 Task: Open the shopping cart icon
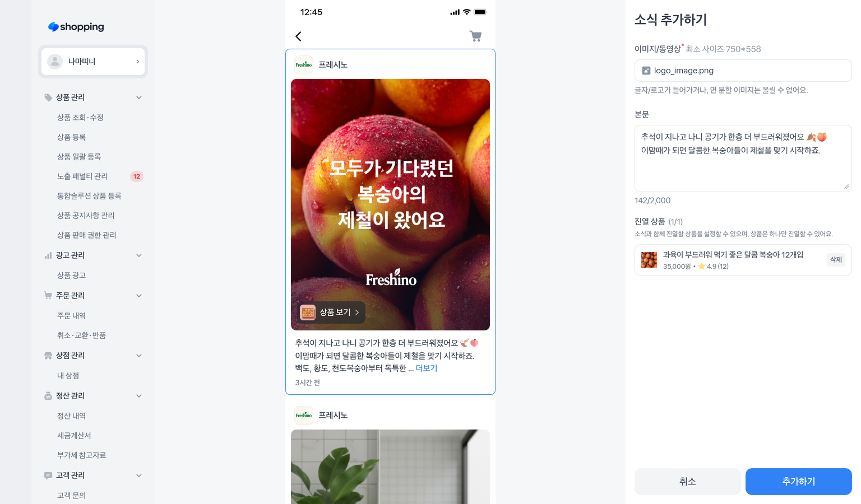[x=475, y=36]
